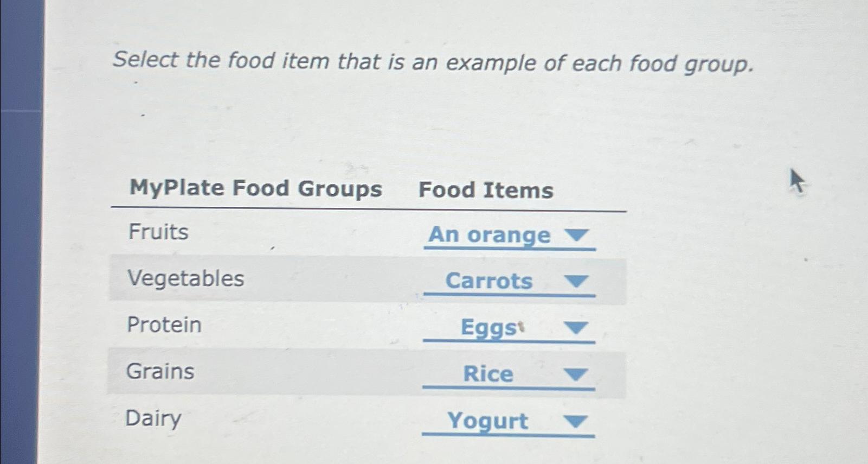Click the triangle icon next to An orange

click(578, 234)
